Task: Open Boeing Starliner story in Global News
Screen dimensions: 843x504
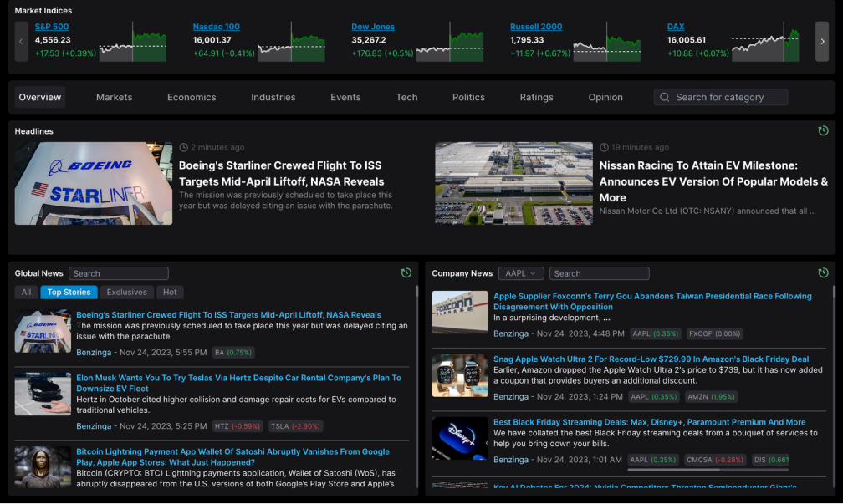Action: click(x=228, y=315)
